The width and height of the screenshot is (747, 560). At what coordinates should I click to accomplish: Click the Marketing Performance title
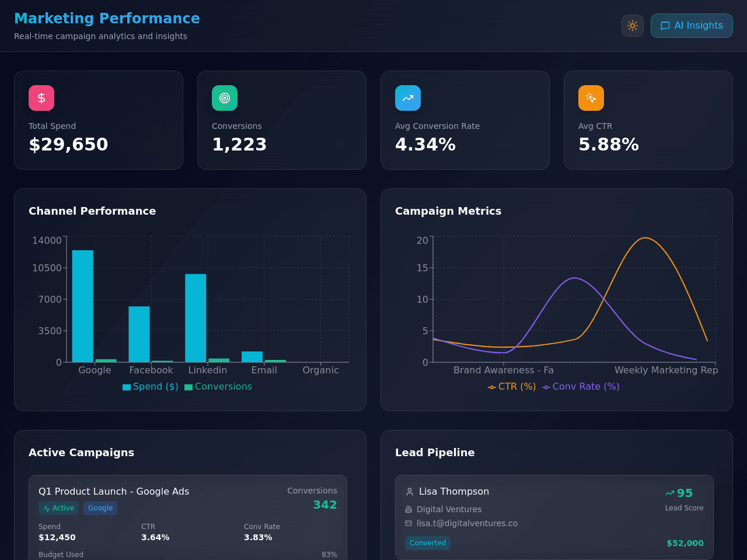pyautogui.click(x=107, y=19)
